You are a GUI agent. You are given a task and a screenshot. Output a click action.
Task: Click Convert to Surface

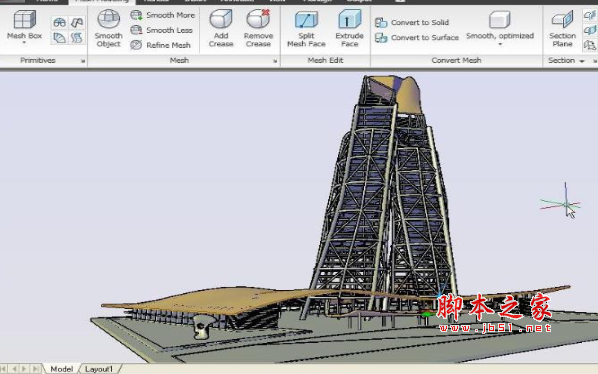pos(417,37)
